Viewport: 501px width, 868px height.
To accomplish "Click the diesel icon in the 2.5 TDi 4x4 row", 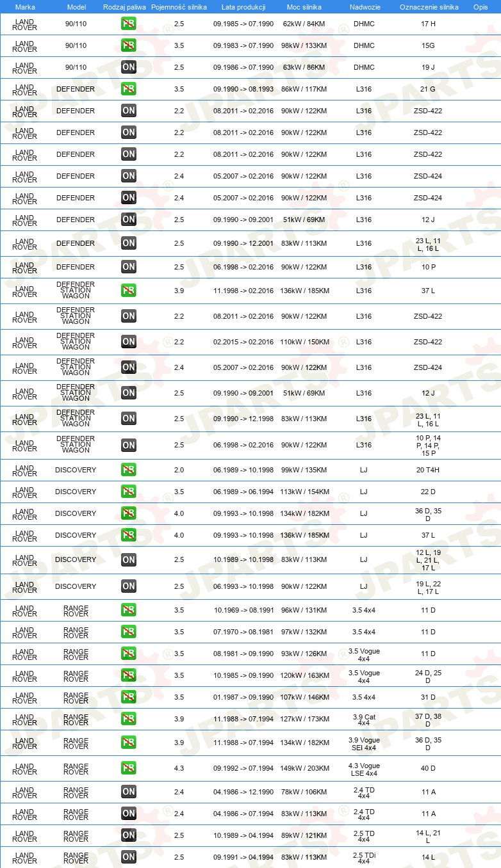I will (x=129, y=857).
